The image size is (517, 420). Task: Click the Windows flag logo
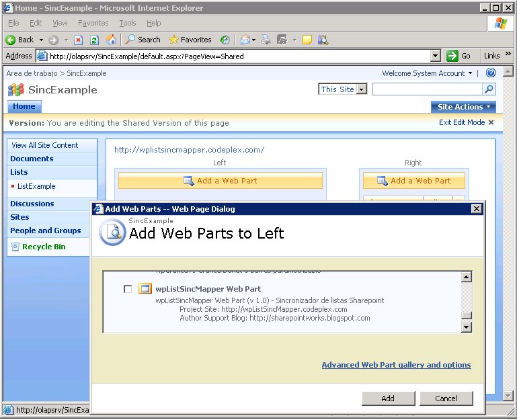501,24
